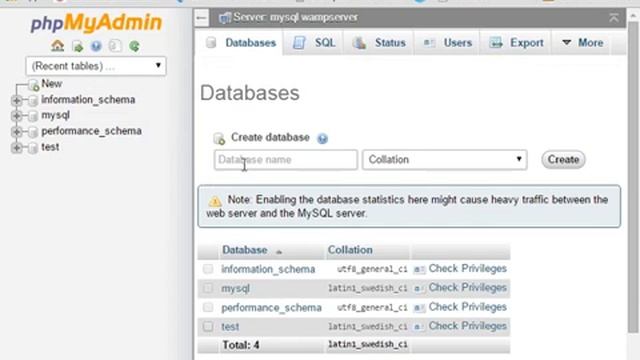This screenshot has height=360, width=640.
Task: Open the Status tab
Action: tap(380, 42)
